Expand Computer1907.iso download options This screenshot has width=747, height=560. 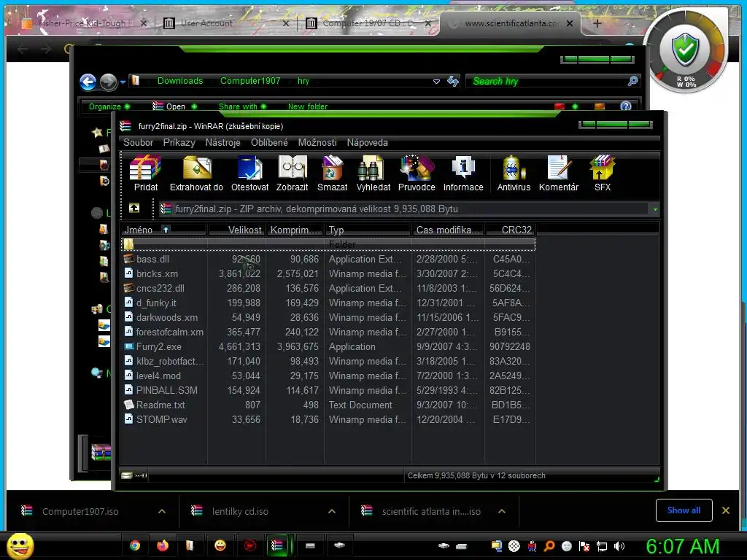(x=162, y=511)
